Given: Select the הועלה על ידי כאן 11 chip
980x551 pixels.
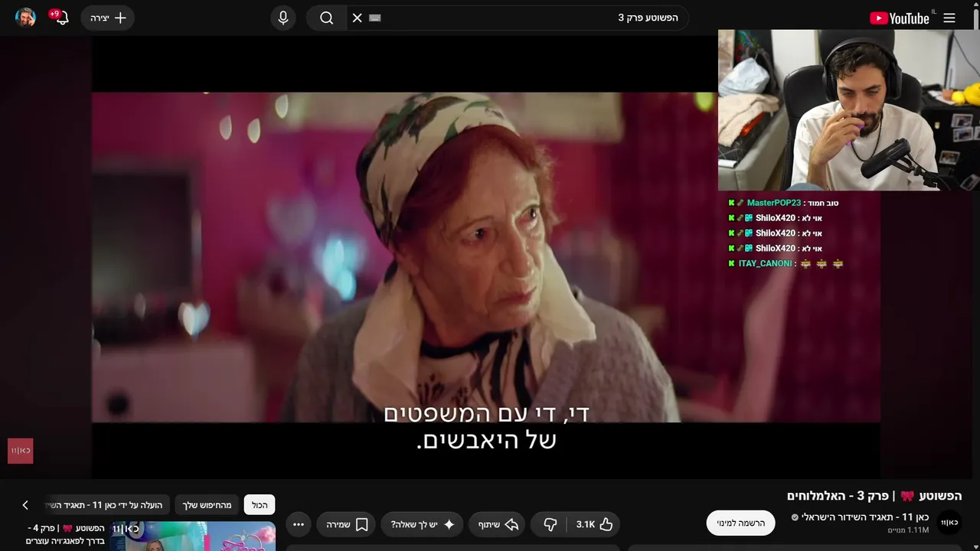Looking at the screenshot, I should [x=107, y=505].
